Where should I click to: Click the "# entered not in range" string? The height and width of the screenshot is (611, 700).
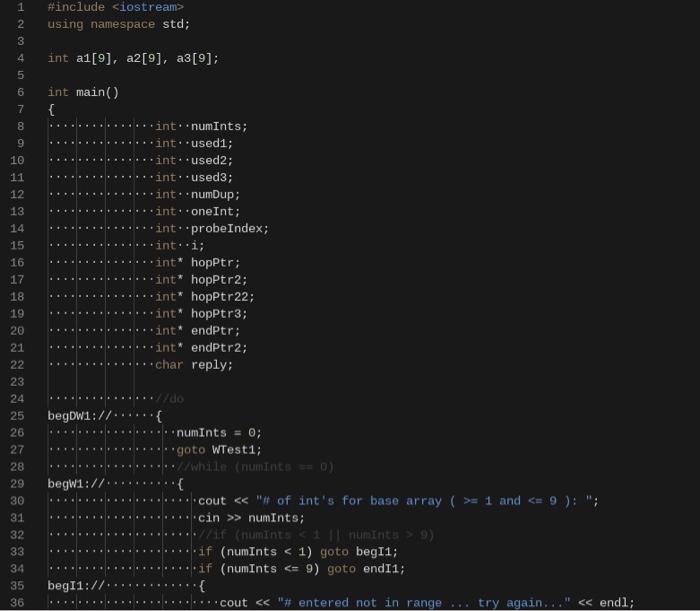(x=424, y=603)
